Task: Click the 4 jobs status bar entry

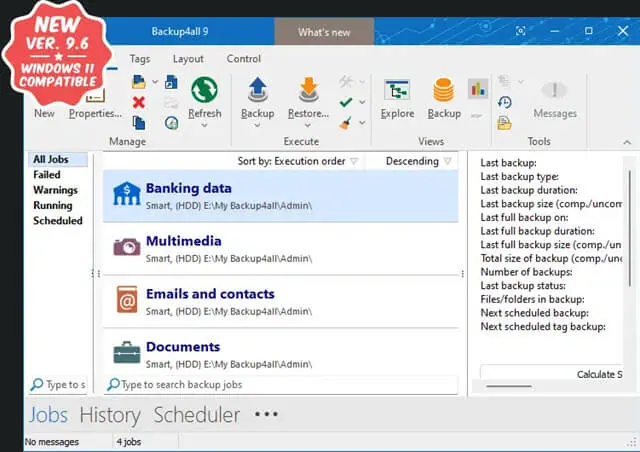Action: point(129,442)
